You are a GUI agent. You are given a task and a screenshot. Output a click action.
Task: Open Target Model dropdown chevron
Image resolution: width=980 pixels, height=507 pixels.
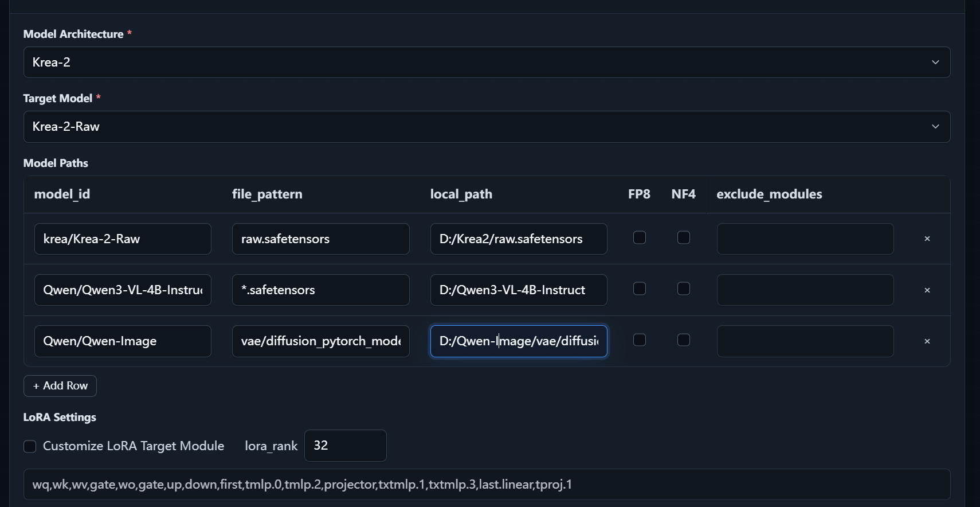pyautogui.click(x=935, y=126)
